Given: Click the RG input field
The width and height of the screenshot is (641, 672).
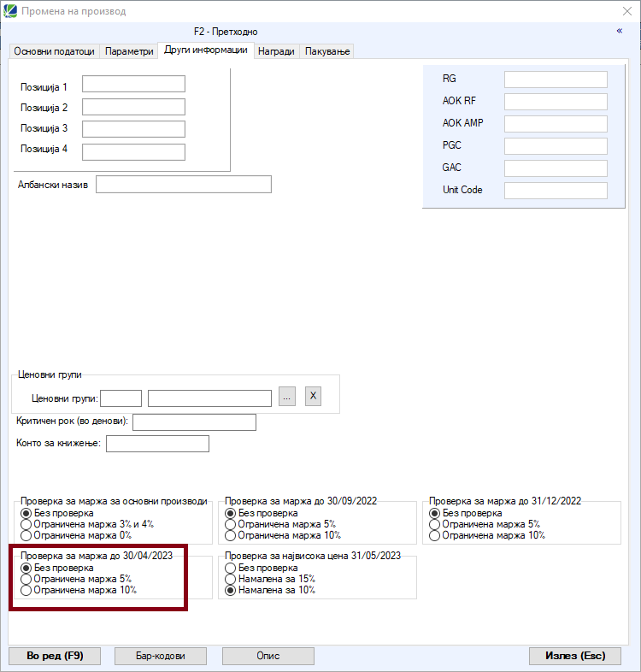Looking at the screenshot, I should (x=556, y=80).
